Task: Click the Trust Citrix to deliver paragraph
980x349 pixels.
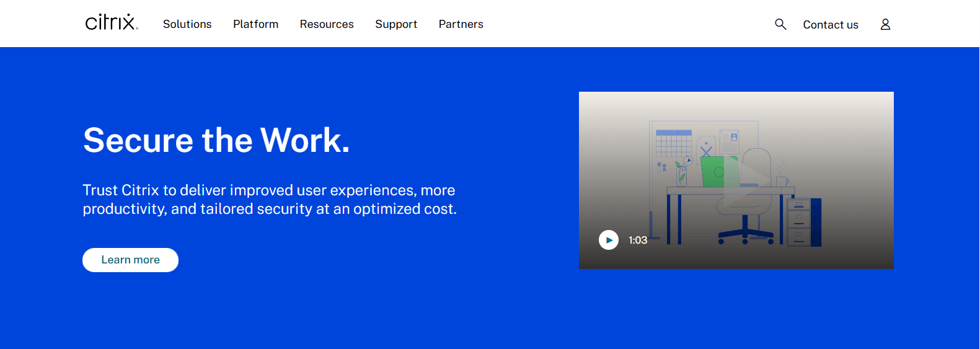Action: click(270, 200)
